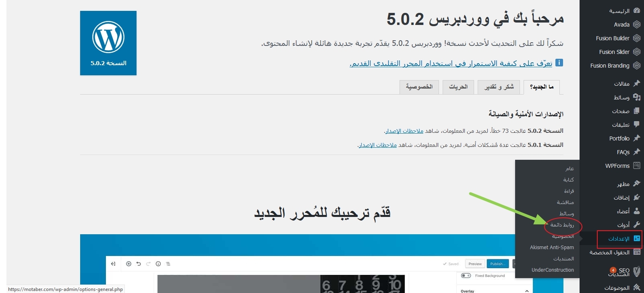The width and height of the screenshot is (644, 293).
Task: Click the blue info icon beside the classic editor link
Action: [x=559, y=62]
